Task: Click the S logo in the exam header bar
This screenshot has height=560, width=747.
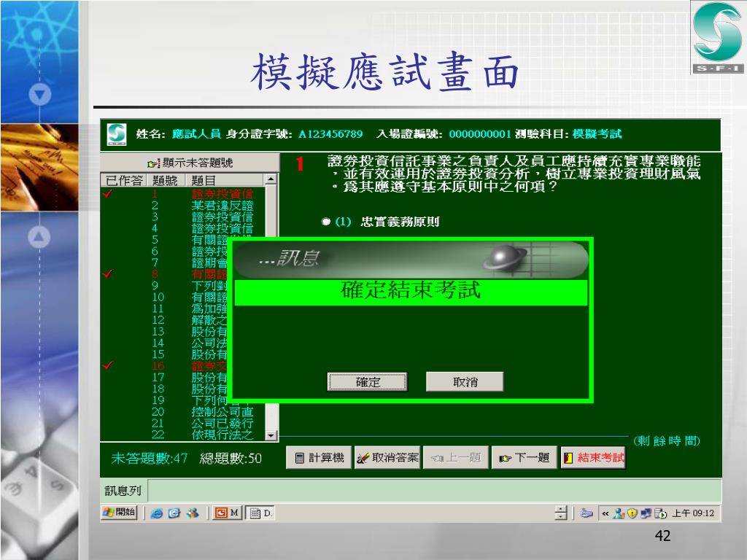Action: click(x=116, y=134)
